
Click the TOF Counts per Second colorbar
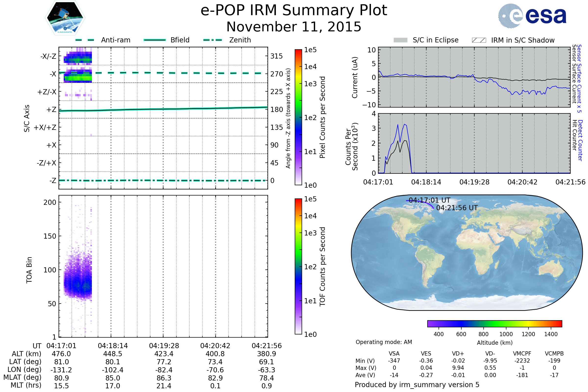(x=298, y=267)
